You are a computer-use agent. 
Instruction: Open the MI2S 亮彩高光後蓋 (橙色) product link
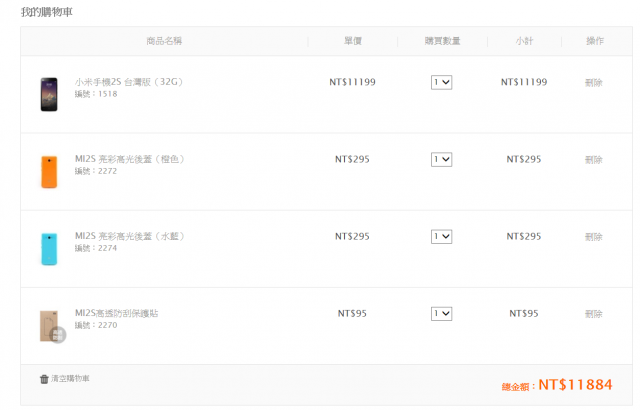pyautogui.click(x=129, y=159)
